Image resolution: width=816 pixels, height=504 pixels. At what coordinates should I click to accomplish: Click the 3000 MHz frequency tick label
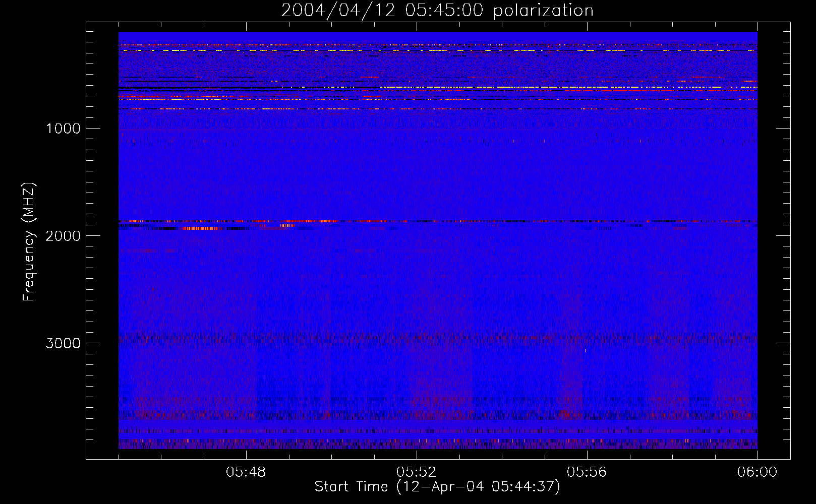pos(63,343)
